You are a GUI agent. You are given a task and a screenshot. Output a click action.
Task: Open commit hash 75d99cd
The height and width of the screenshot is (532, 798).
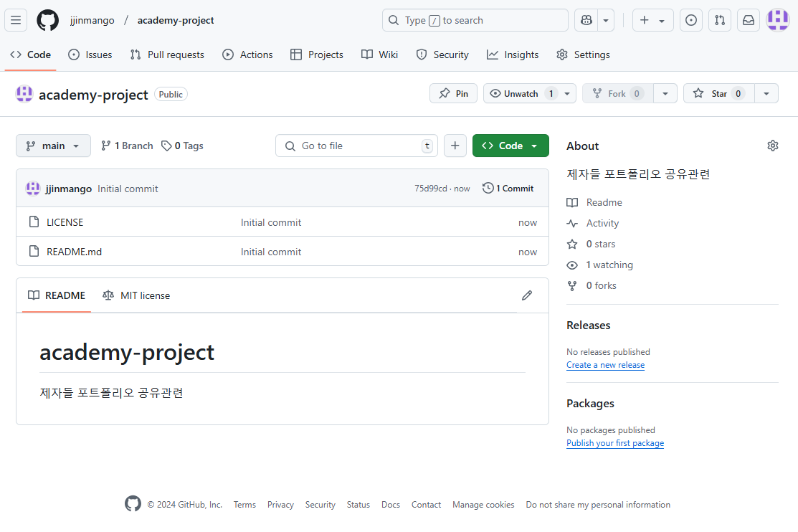[x=431, y=189]
